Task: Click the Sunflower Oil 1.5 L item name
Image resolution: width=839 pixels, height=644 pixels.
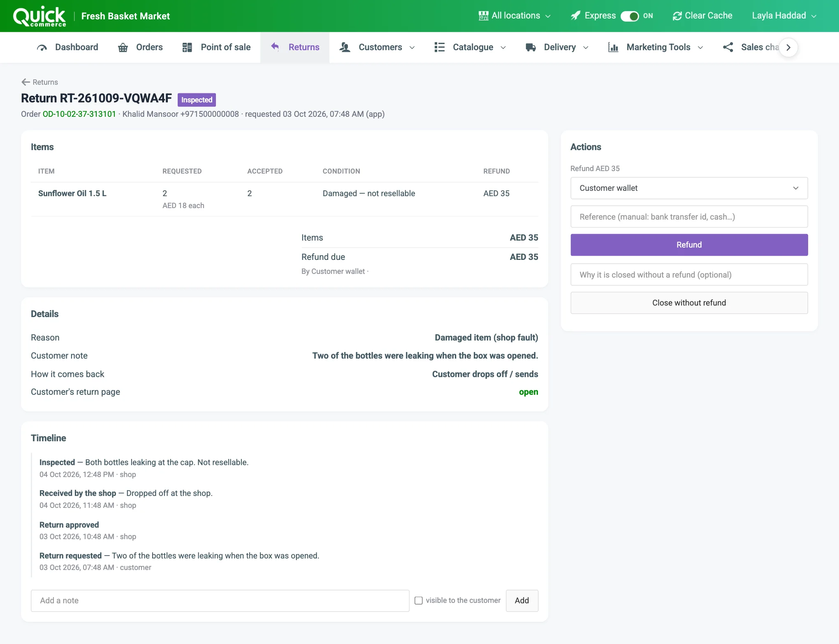Action: click(x=72, y=193)
